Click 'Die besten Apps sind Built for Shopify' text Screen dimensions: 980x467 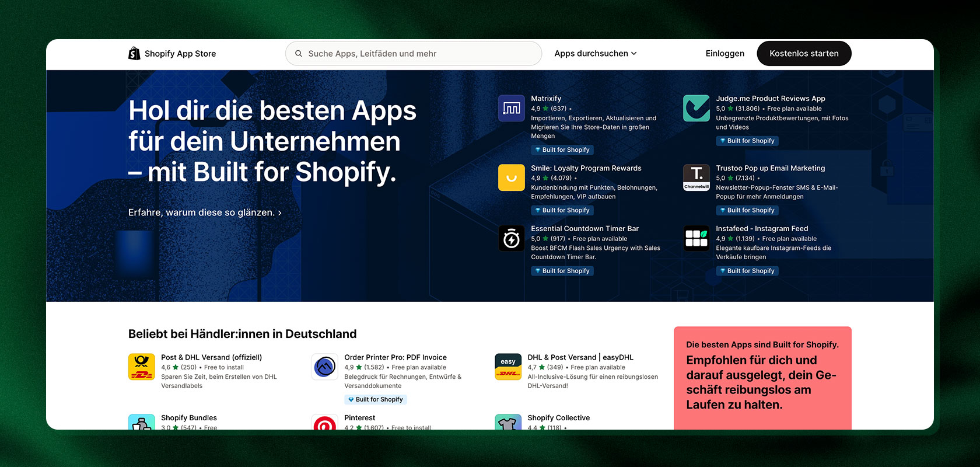pyautogui.click(x=762, y=345)
